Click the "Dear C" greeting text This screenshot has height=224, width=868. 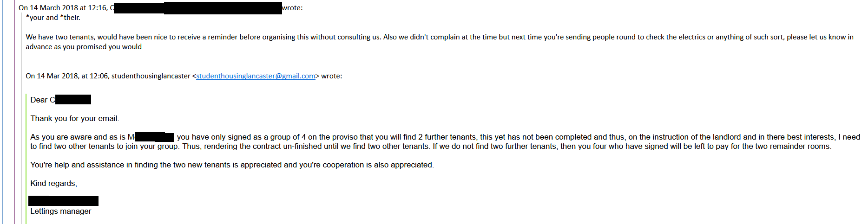click(x=43, y=100)
